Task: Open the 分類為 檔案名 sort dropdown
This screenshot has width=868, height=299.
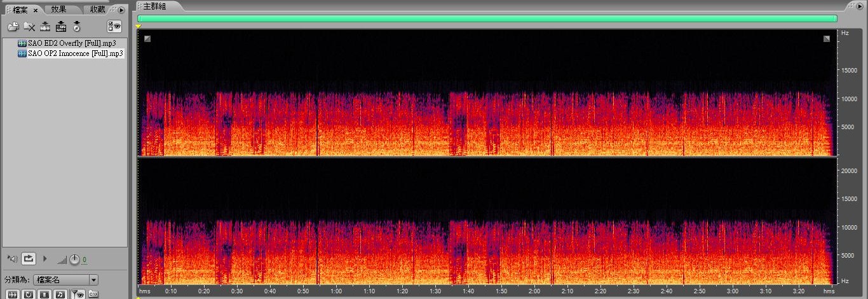Action: click(67, 279)
